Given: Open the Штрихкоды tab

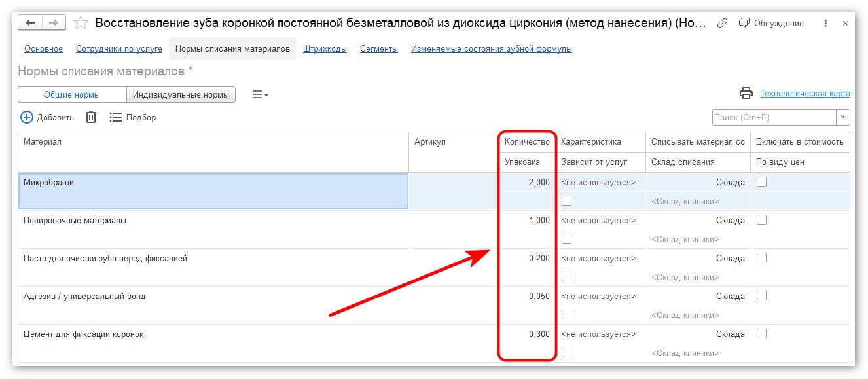Looking at the screenshot, I should coord(325,48).
